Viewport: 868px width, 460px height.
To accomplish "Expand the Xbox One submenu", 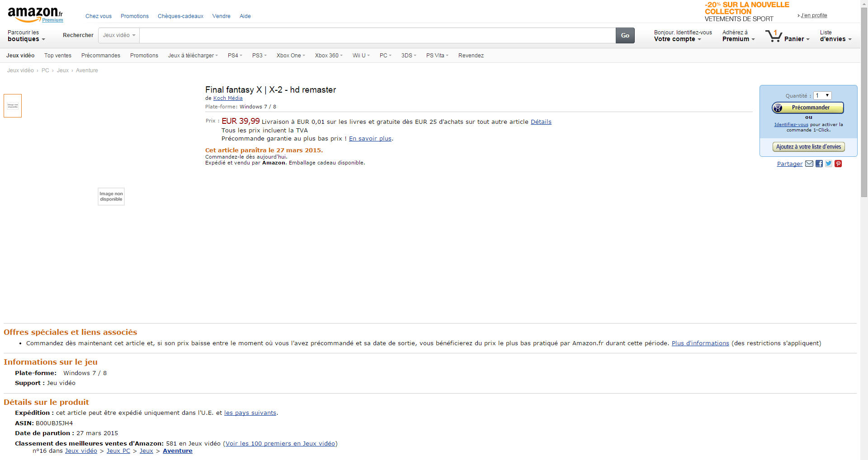I will [x=291, y=56].
